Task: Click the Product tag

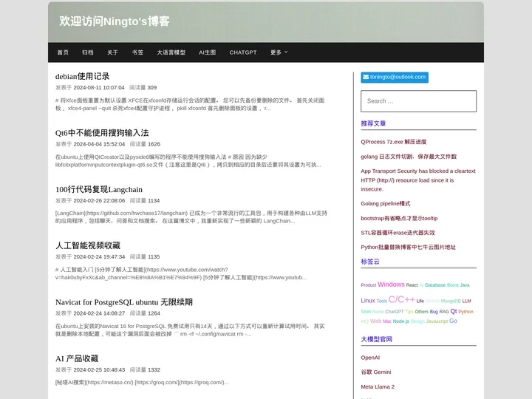Action: (369, 285)
